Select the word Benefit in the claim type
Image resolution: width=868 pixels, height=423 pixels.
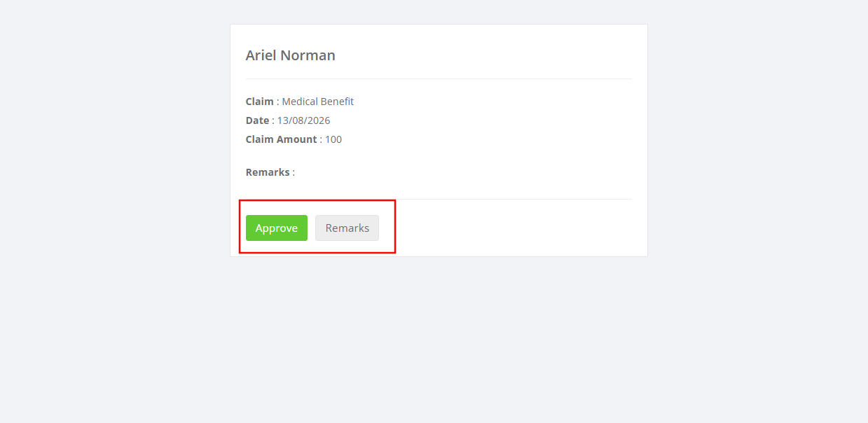click(337, 102)
